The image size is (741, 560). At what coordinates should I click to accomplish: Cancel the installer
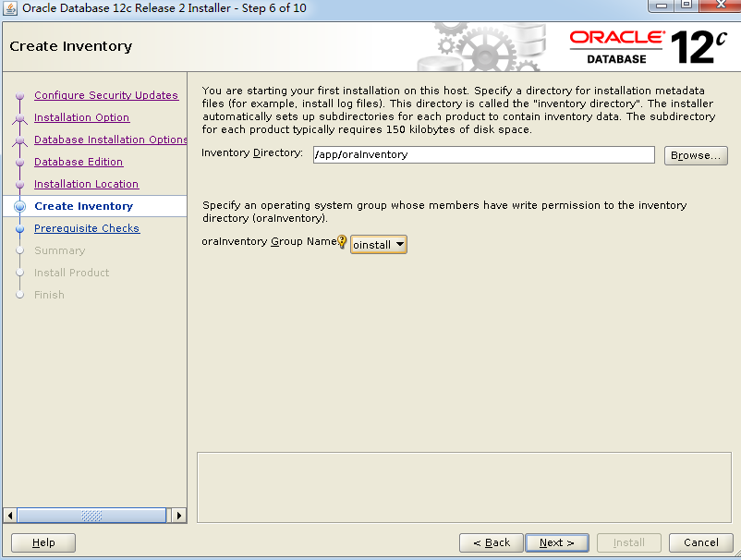click(x=701, y=542)
